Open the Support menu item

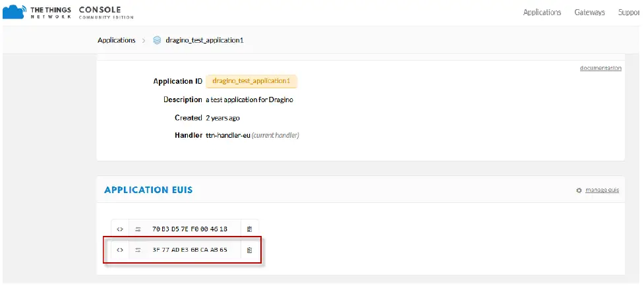[630, 13]
